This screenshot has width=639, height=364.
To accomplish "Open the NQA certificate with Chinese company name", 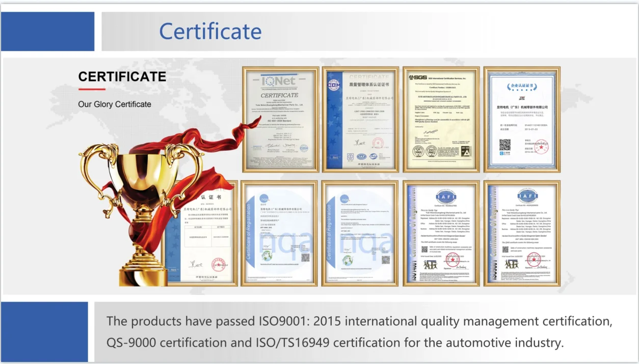I will coord(279,233).
